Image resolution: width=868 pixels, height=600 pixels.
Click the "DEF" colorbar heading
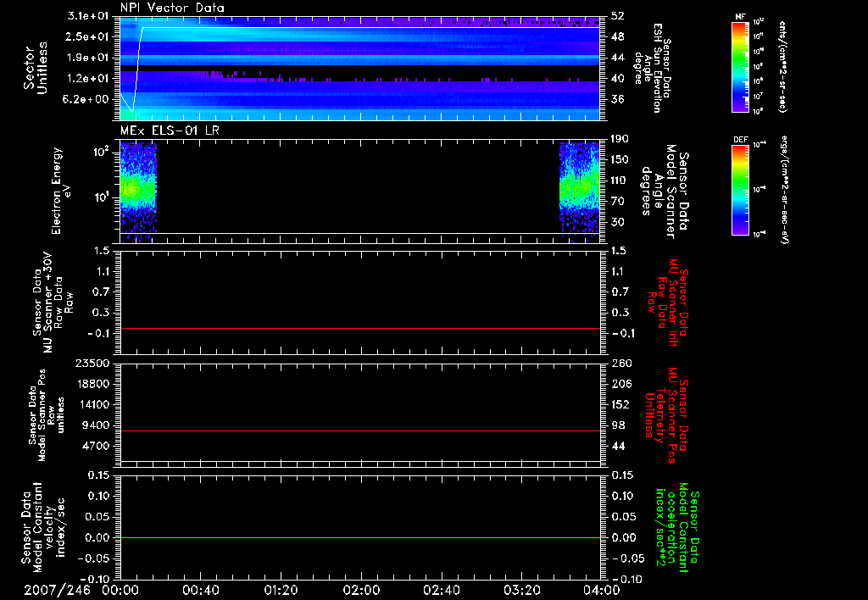(x=740, y=140)
